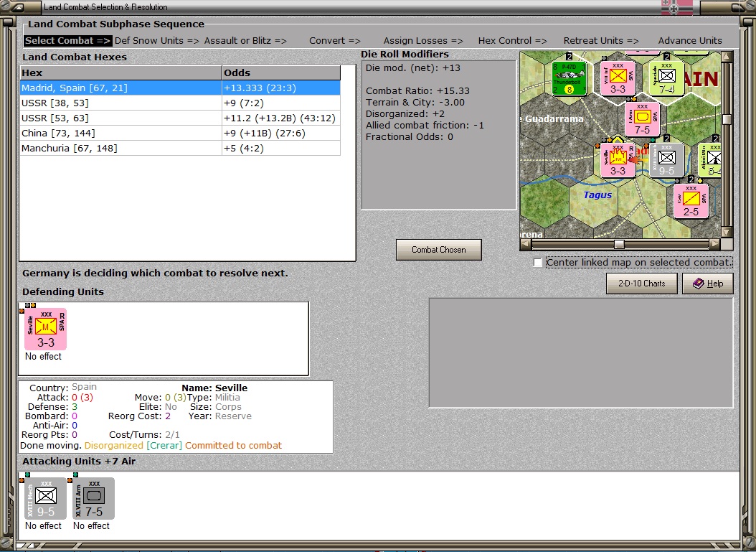The image size is (756, 552).
Task: Select the Assign Losses subphase step
Action: coord(423,40)
